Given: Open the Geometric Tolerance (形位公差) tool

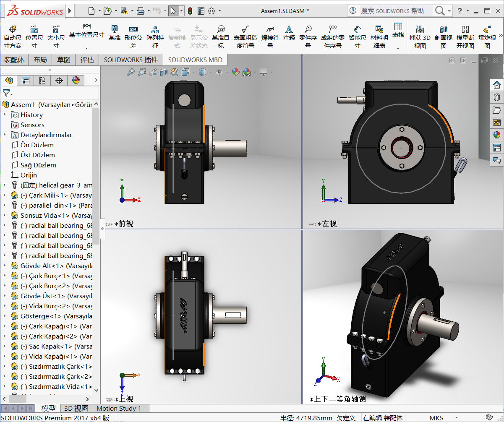Looking at the screenshot, I should pyautogui.click(x=133, y=36).
